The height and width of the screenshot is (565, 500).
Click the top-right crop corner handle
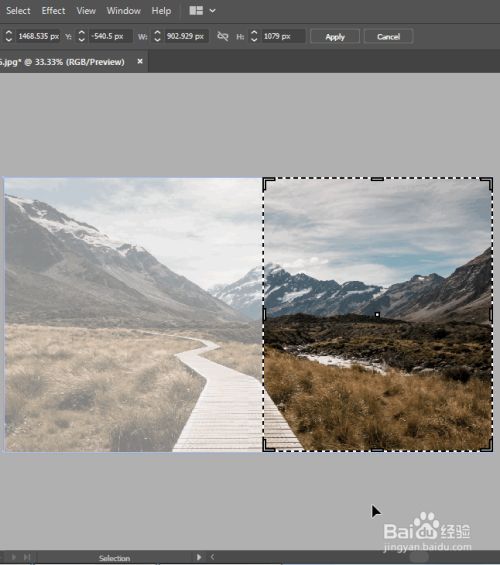pyautogui.click(x=487, y=183)
